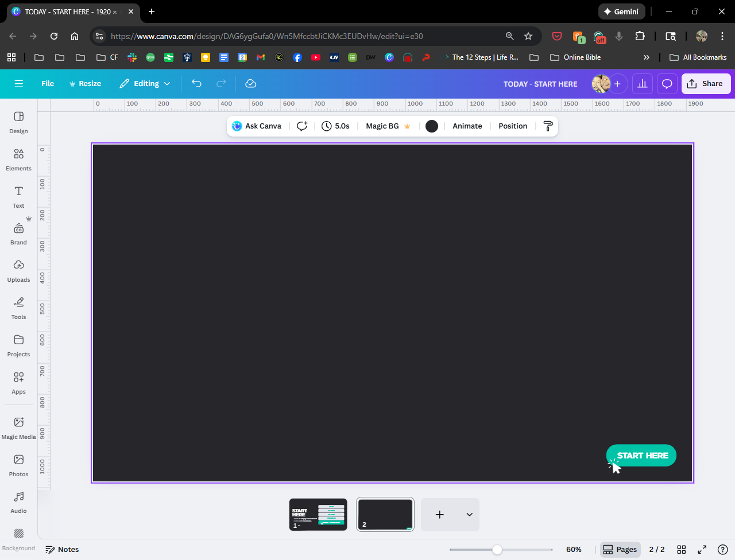Toggle grid view of pages
The height and width of the screenshot is (560, 735).
point(682,550)
